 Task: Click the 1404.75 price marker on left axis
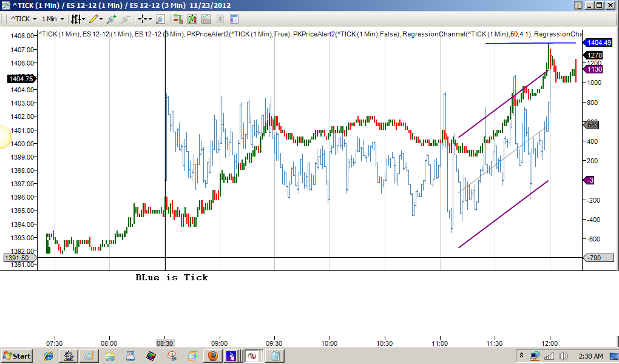point(22,79)
